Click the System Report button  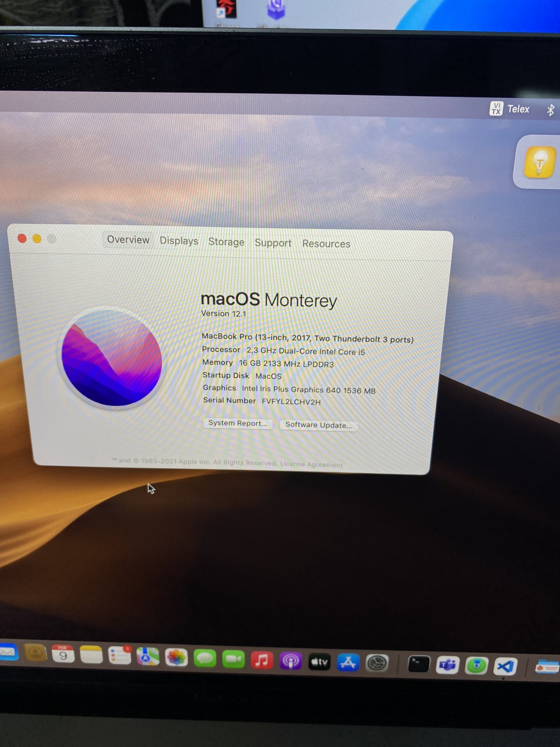pyautogui.click(x=237, y=423)
